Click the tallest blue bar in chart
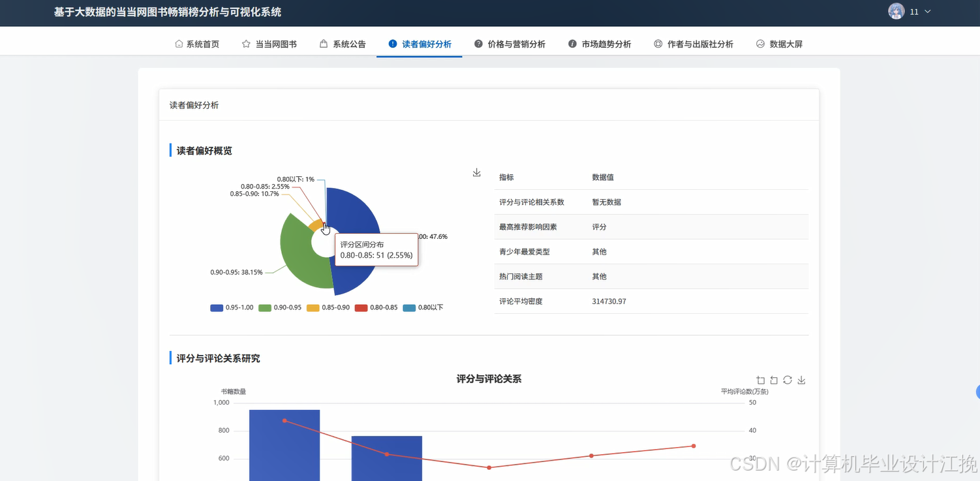 coord(284,445)
